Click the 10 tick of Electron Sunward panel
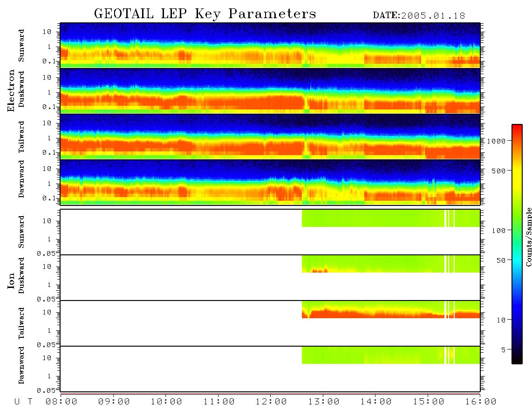 click(47, 32)
